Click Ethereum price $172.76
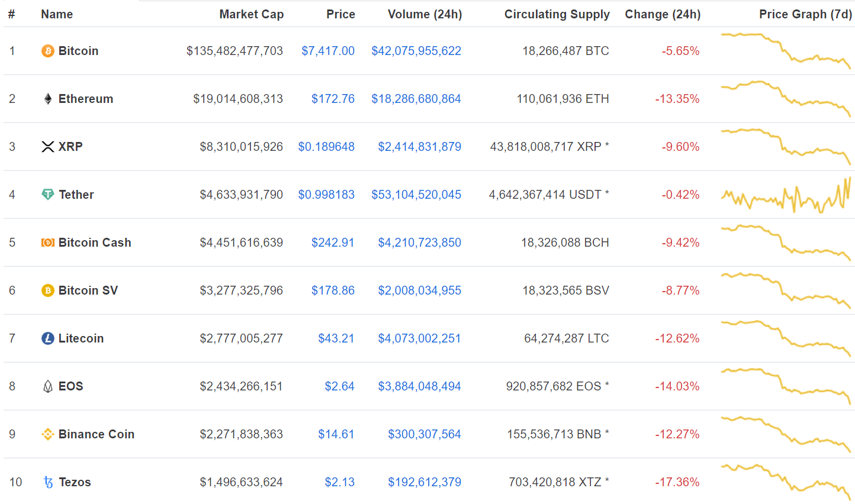Viewport: 855px width, 504px height. [x=333, y=99]
